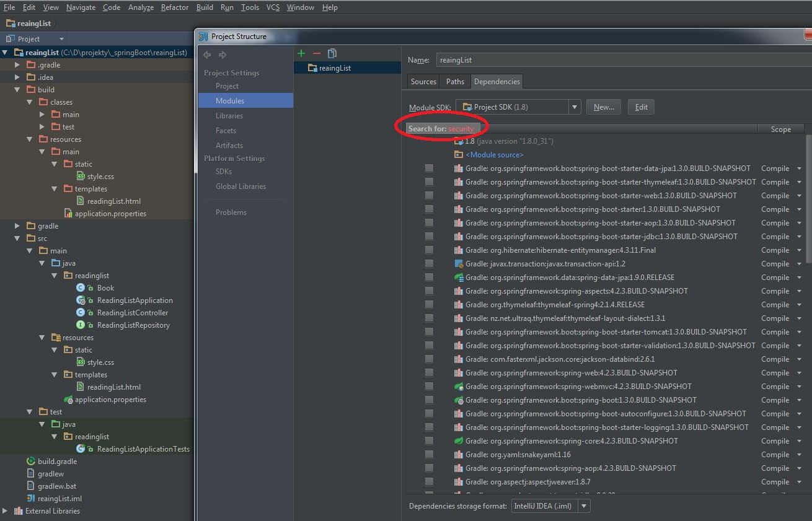Check export box for thymeleaf-layout-dialect:1.3.1

click(429, 318)
